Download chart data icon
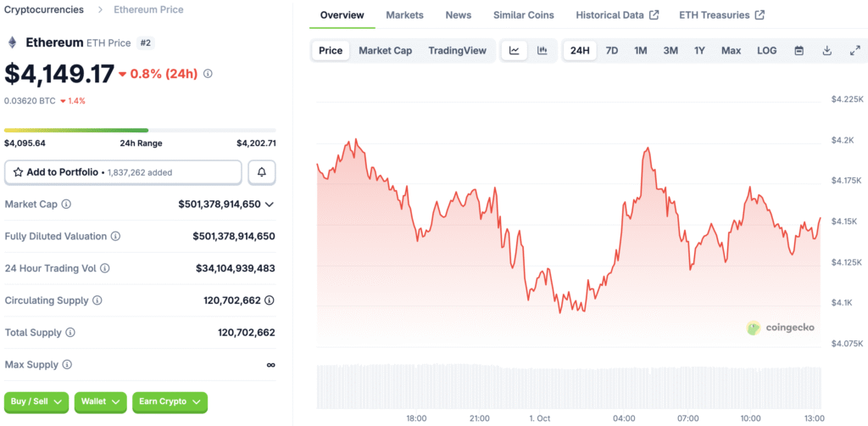 click(x=827, y=51)
